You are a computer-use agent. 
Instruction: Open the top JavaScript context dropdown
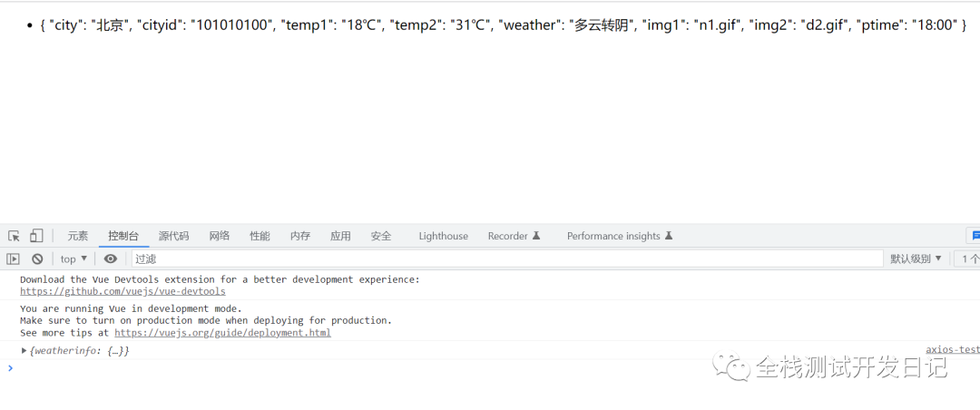(73, 259)
